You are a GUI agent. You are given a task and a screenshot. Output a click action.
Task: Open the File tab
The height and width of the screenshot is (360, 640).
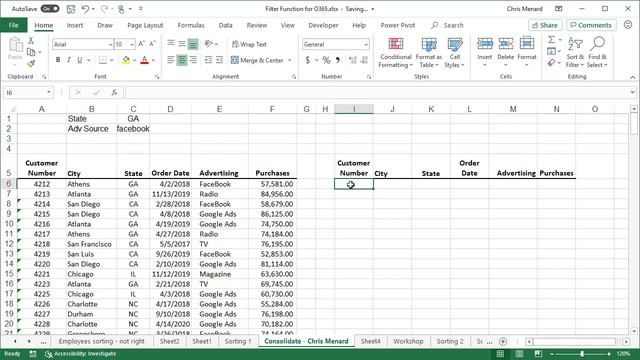point(13,25)
